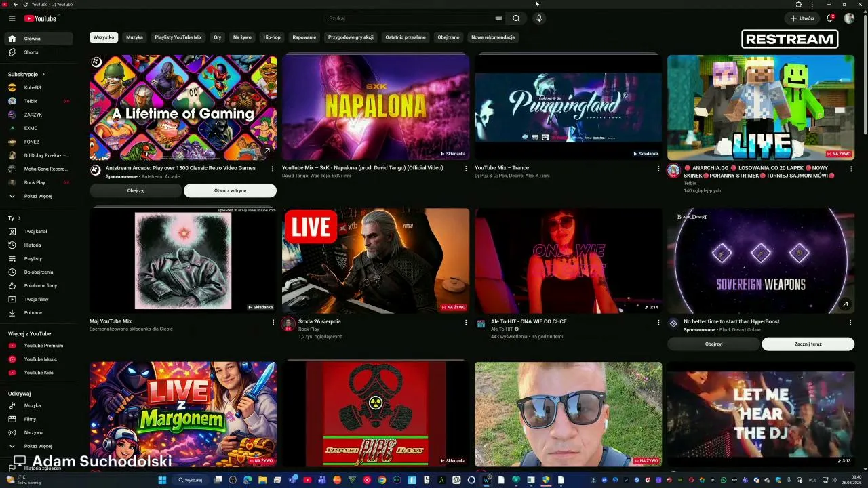The width and height of the screenshot is (868, 488).
Task: Open A Lifetime of Gaming thumbnail
Action: coord(183,107)
